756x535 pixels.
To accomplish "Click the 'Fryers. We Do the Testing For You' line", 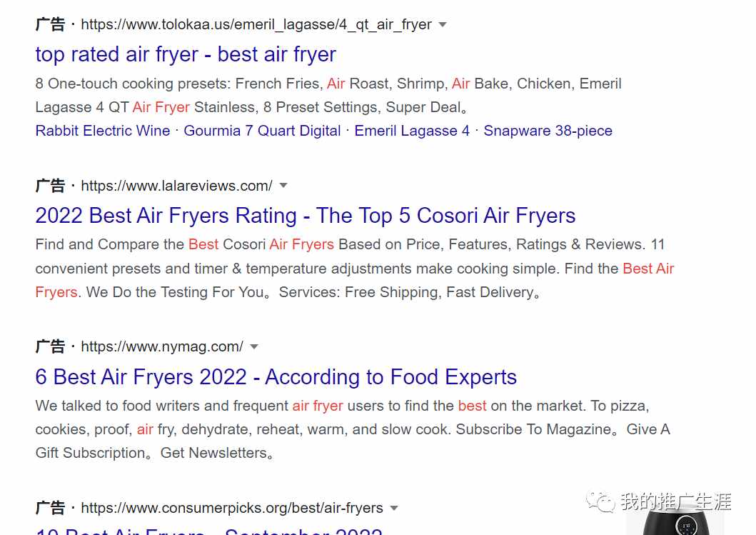I will [288, 292].
